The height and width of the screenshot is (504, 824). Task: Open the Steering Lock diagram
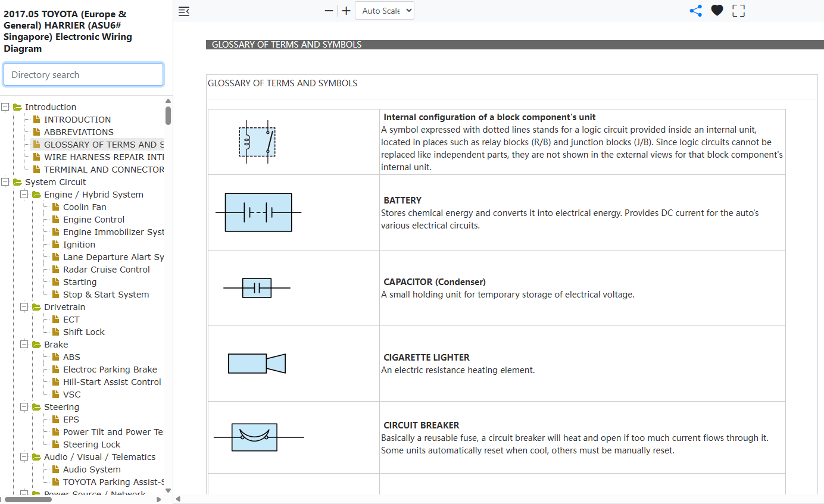[92, 444]
